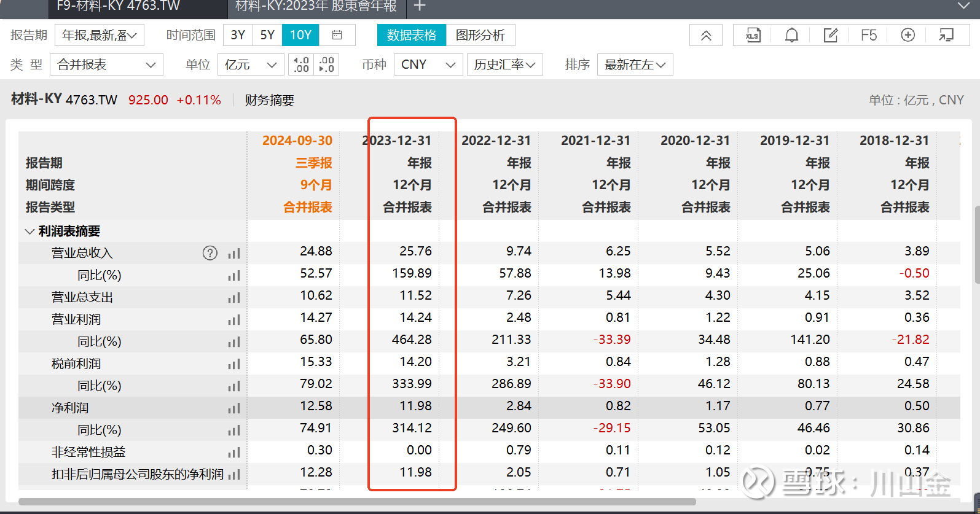The image size is (980, 514).
Task: Show chart for 税前利润 同比(%) row
Action: pyautogui.click(x=234, y=386)
